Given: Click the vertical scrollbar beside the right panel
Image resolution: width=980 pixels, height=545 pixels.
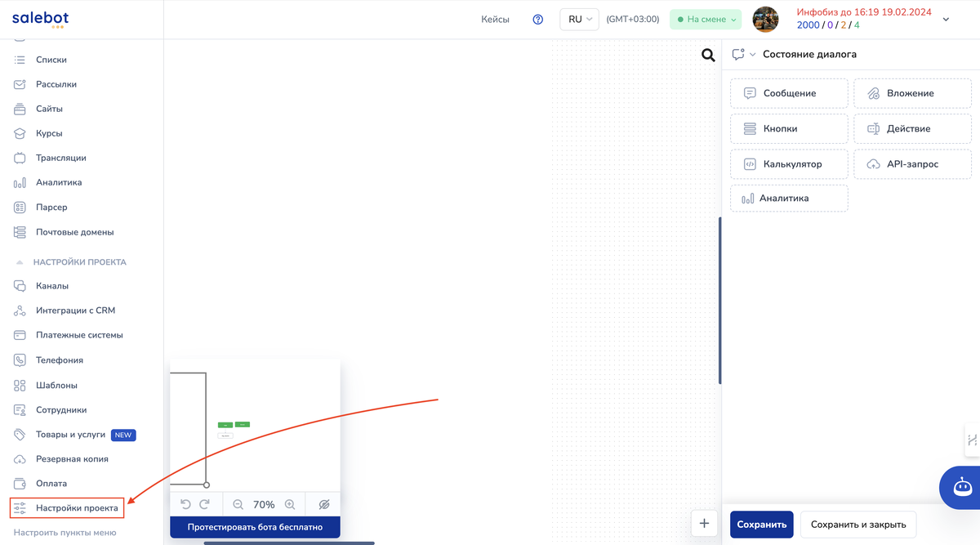Looking at the screenshot, I should coord(719,300).
